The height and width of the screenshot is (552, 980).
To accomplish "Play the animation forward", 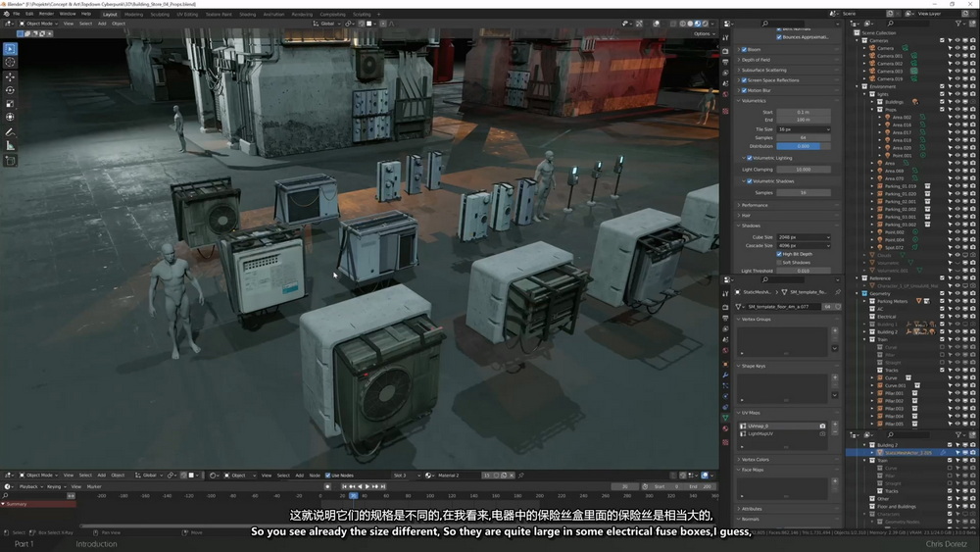I will (x=367, y=486).
